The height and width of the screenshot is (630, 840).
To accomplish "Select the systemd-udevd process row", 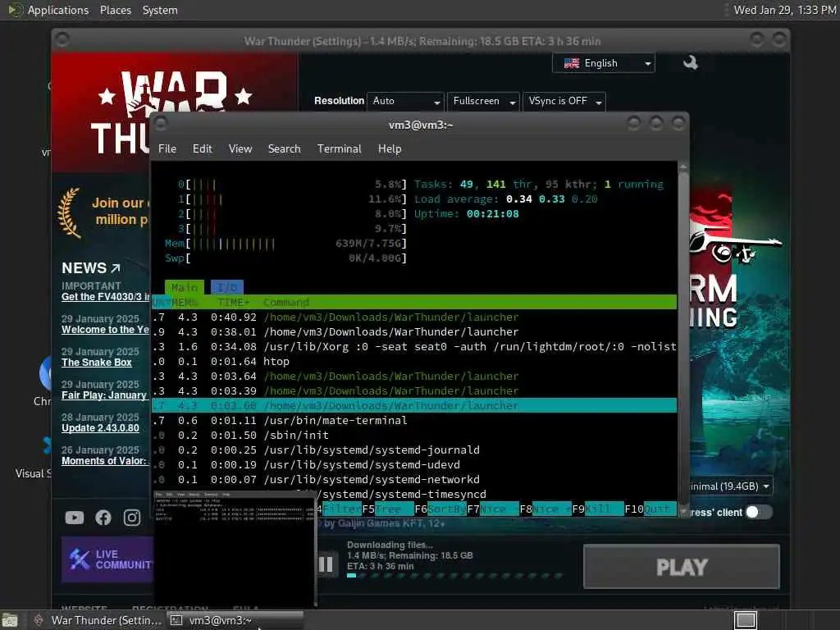I will coord(414,464).
